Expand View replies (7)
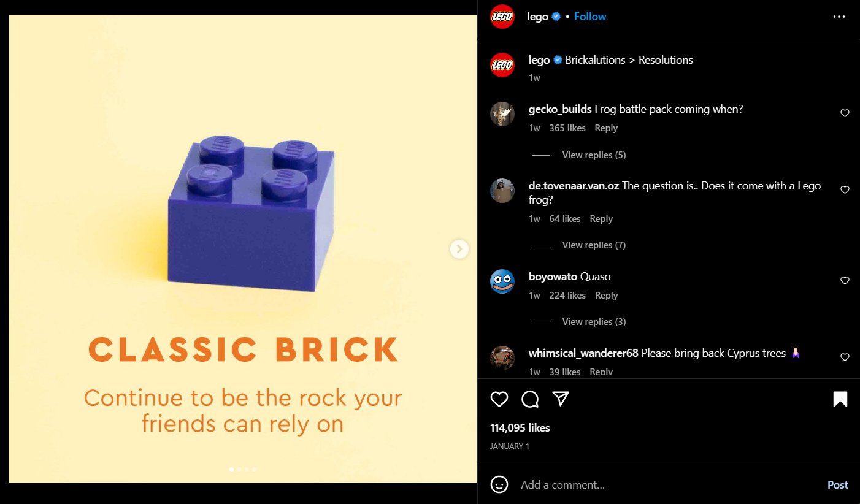 click(594, 245)
